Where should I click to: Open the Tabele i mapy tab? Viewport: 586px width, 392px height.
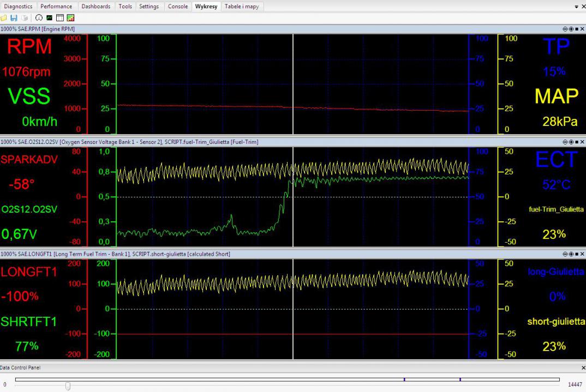tap(242, 7)
